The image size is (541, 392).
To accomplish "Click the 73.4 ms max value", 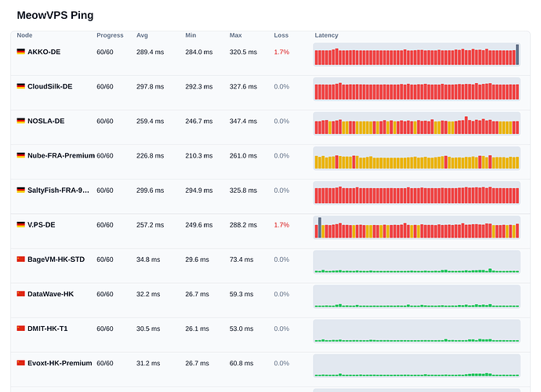I will click(241, 260).
